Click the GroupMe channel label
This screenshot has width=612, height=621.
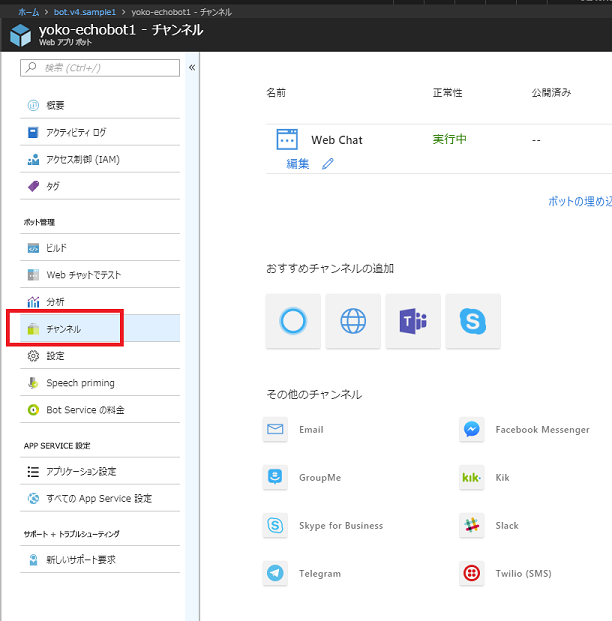(320, 478)
